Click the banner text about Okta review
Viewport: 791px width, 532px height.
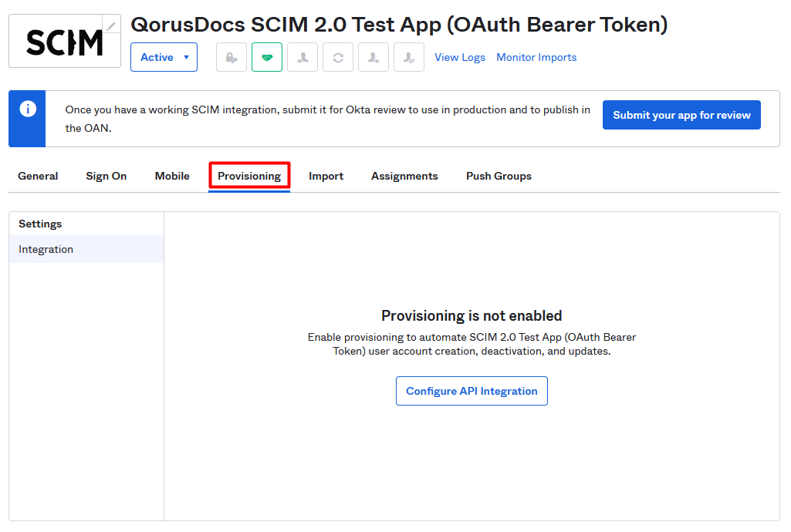click(328, 119)
